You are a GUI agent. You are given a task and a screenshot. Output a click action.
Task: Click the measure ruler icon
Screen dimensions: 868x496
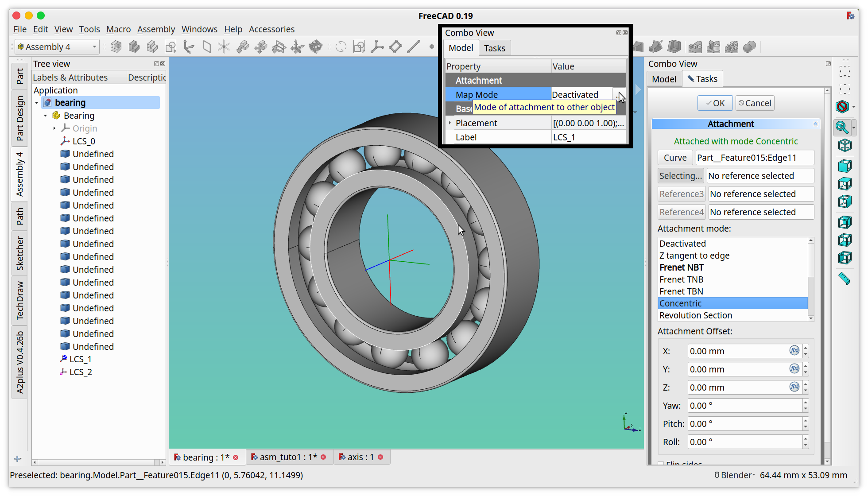[845, 279]
